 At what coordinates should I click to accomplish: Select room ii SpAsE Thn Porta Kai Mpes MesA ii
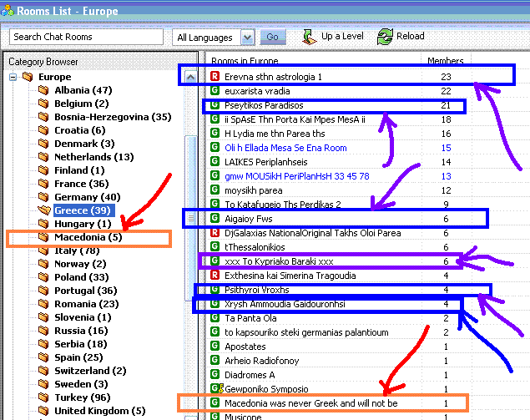pyautogui.click(x=295, y=119)
